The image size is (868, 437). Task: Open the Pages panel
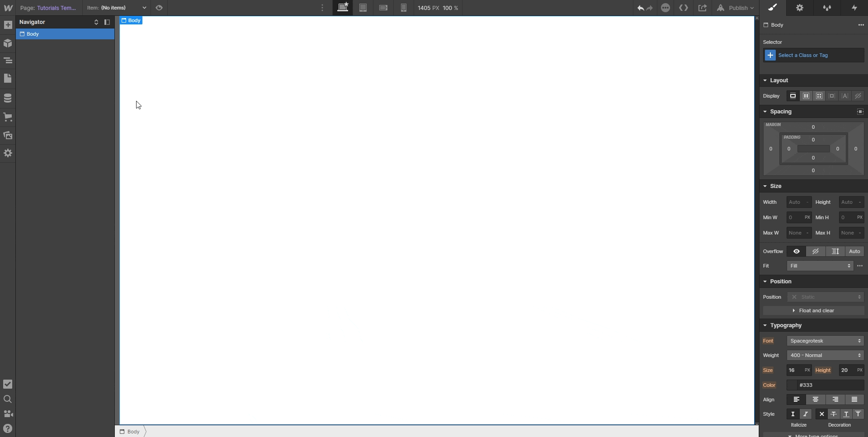[x=8, y=79]
